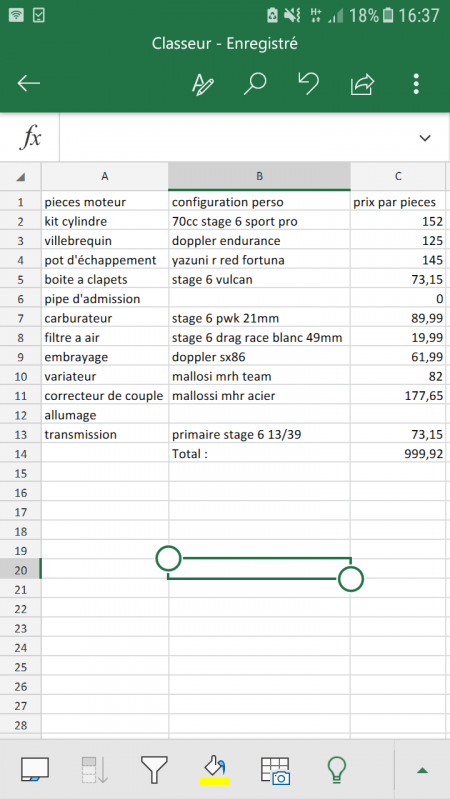This screenshot has height=800, width=450.
Task: Click the formula bar input field
Action: 237,138
